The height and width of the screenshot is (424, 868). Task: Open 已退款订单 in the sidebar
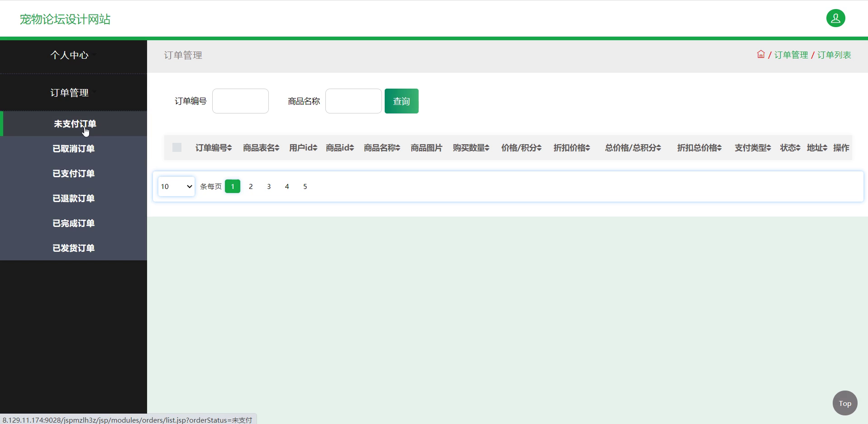[73, 198]
